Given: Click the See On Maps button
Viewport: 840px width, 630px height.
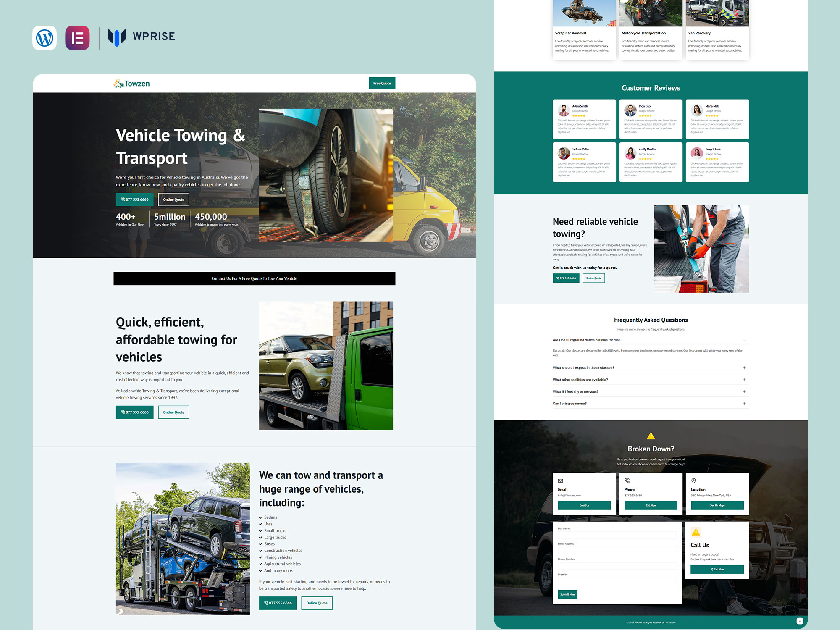Looking at the screenshot, I should [x=717, y=505].
